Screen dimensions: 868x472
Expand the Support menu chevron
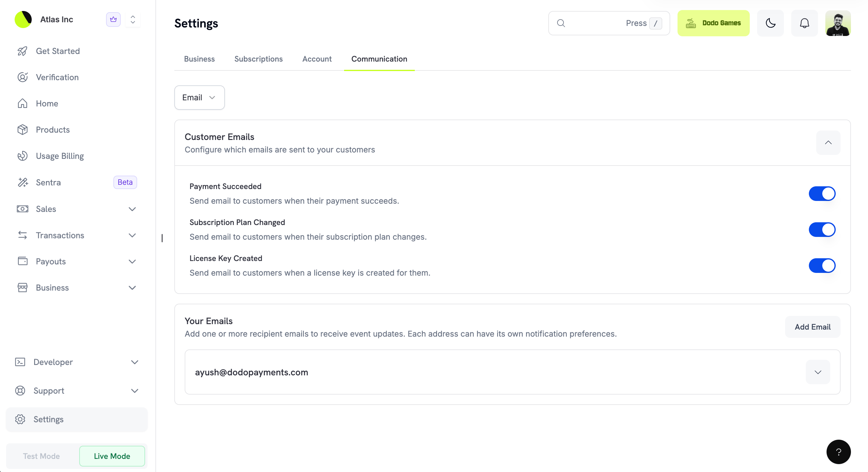tap(135, 391)
